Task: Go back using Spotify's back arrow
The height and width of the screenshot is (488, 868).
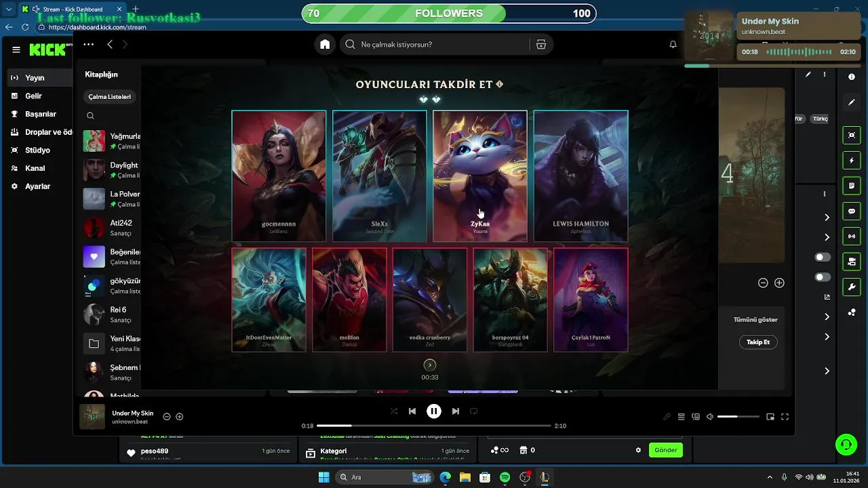Action: (110, 44)
